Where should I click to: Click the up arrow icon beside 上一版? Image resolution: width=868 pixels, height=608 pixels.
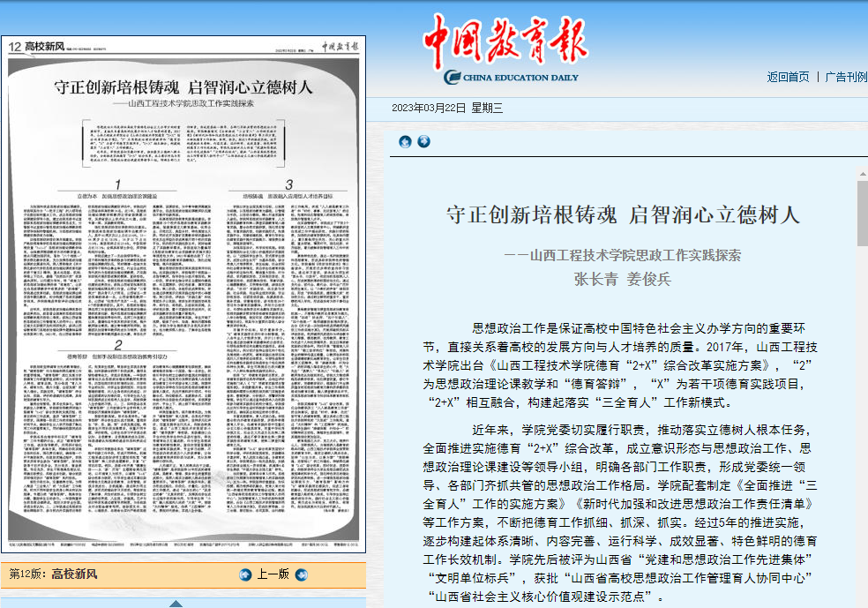246,574
